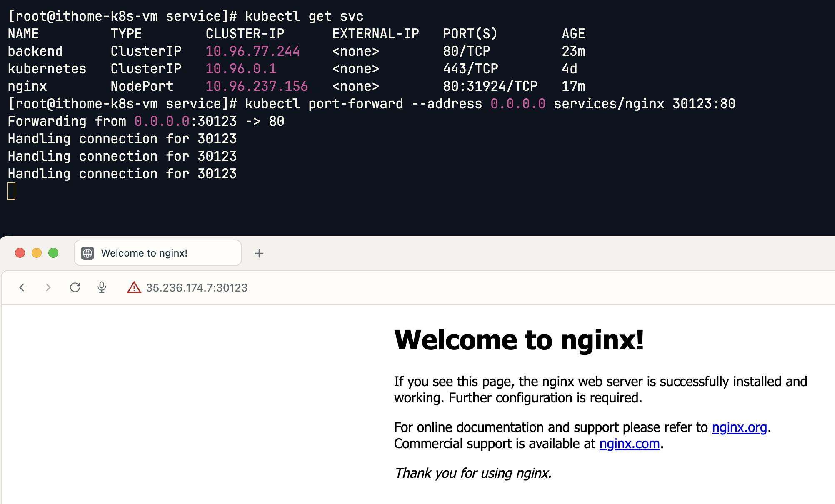
Task: Go back with the browser back arrow
Action: coord(22,287)
